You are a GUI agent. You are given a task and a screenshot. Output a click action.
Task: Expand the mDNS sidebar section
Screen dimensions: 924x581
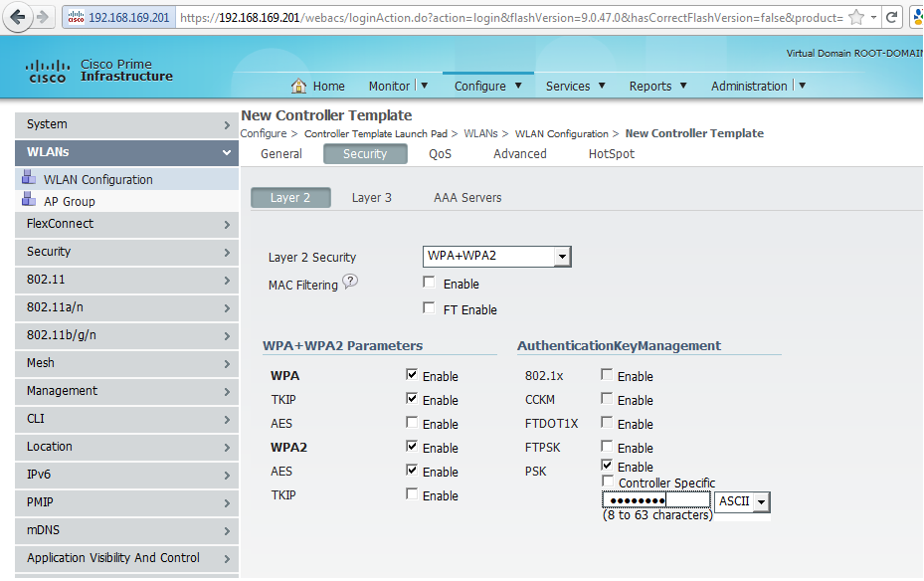tap(126, 531)
